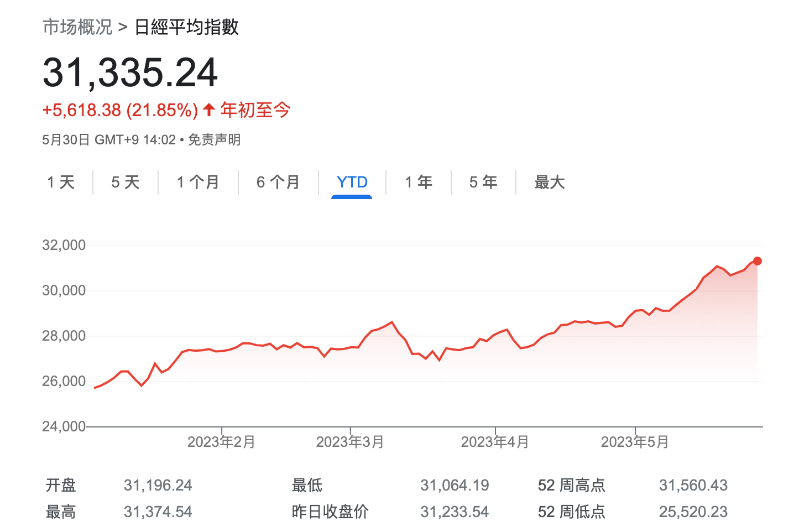Click the 52 周低点 label
The image size is (794, 532).
click(x=572, y=512)
